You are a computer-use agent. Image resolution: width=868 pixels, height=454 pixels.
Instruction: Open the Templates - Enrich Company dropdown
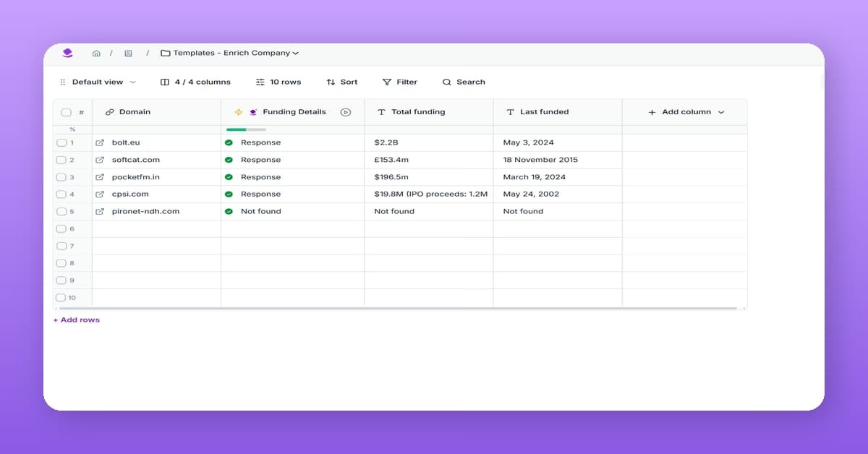coord(230,52)
